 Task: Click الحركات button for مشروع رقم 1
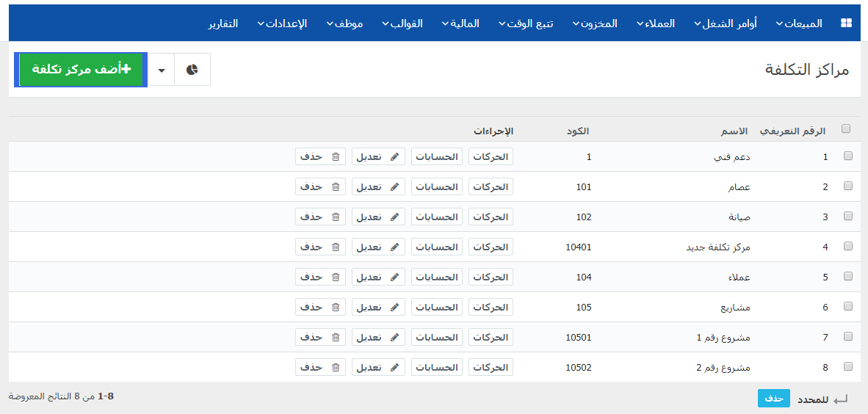click(x=491, y=336)
